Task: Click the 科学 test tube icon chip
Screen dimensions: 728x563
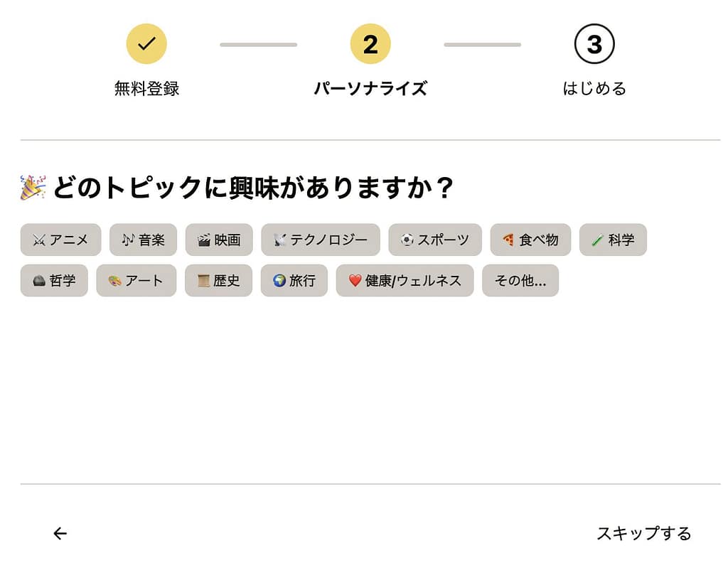Action: (x=613, y=240)
